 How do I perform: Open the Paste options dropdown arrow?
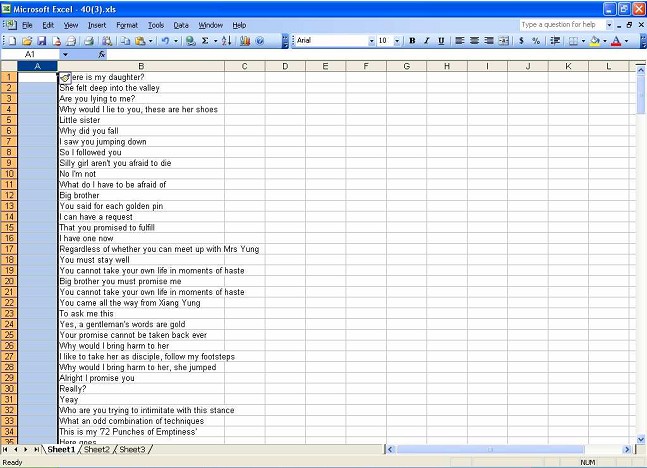pos(151,40)
